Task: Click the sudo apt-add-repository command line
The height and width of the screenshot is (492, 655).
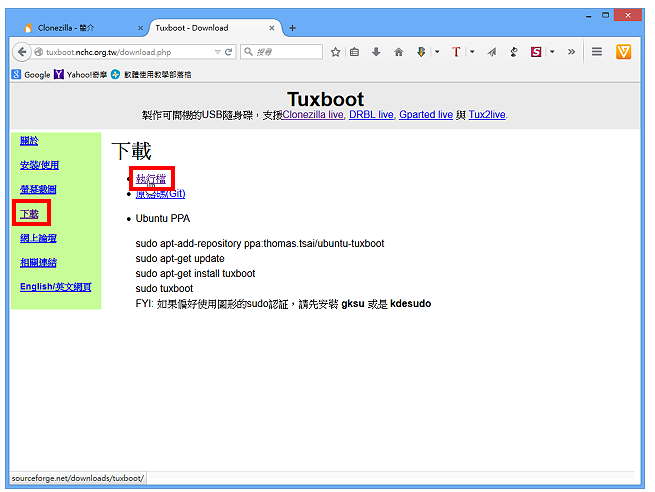Action: point(260,243)
